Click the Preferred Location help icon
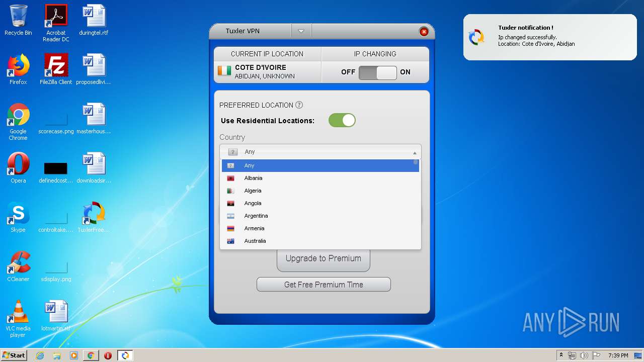 point(299,105)
